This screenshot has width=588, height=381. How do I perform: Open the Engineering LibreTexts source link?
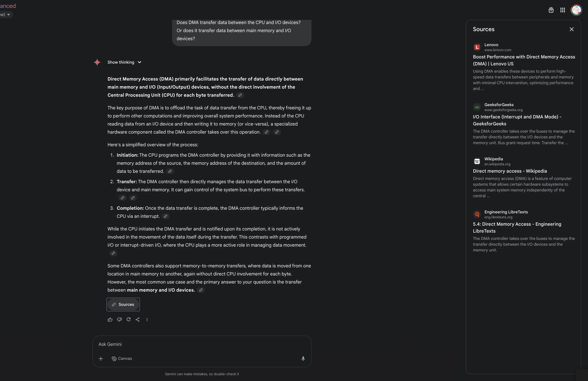tap(517, 227)
